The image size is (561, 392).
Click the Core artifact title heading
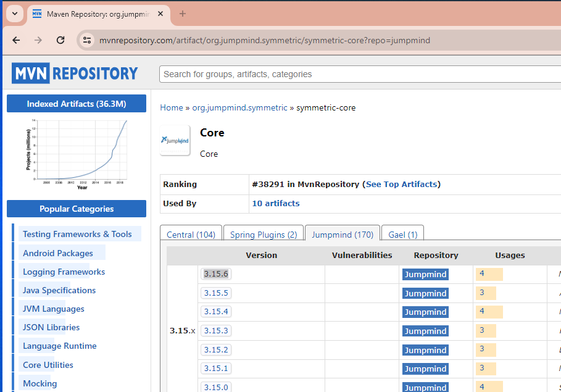click(212, 133)
